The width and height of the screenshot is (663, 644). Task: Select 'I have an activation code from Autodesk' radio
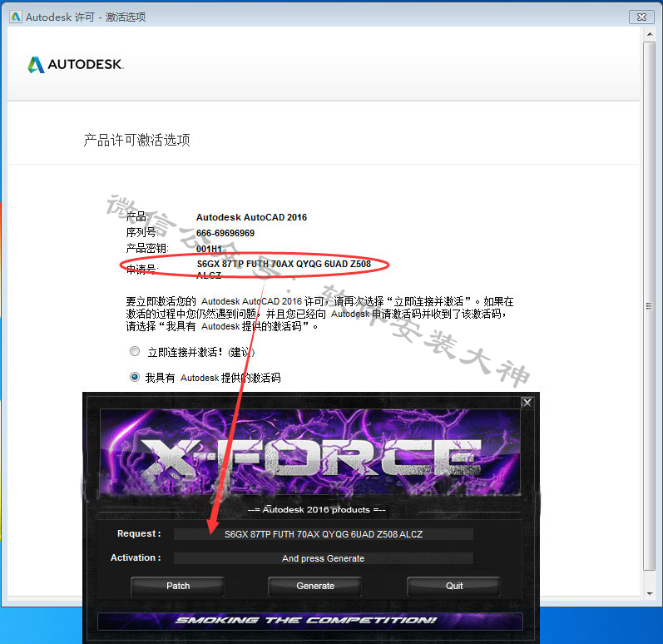[135, 377]
